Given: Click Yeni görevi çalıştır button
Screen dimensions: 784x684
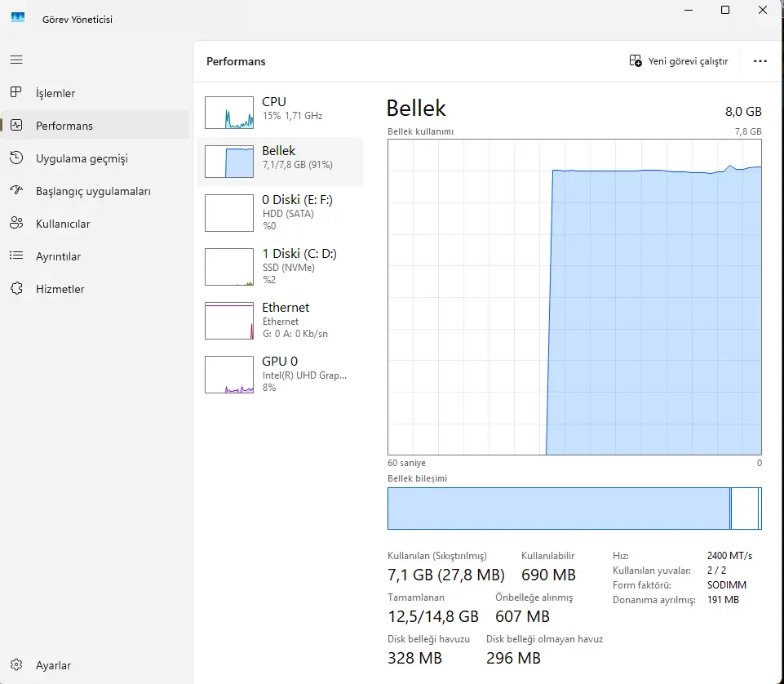Looking at the screenshot, I should point(679,61).
